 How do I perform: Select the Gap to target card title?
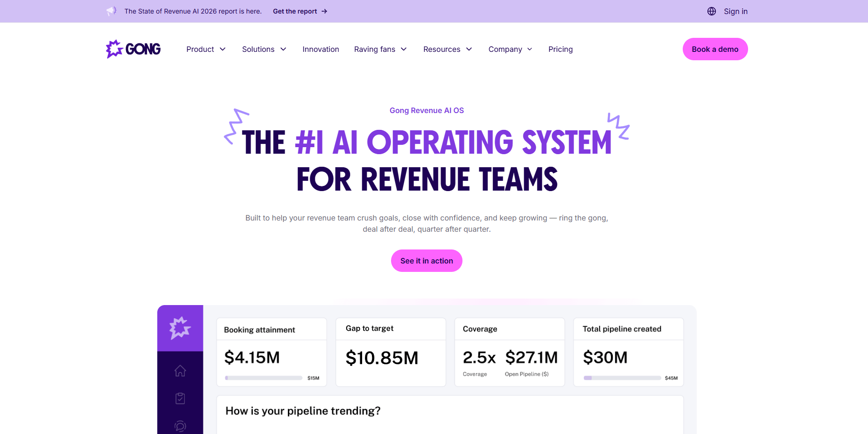click(370, 328)
